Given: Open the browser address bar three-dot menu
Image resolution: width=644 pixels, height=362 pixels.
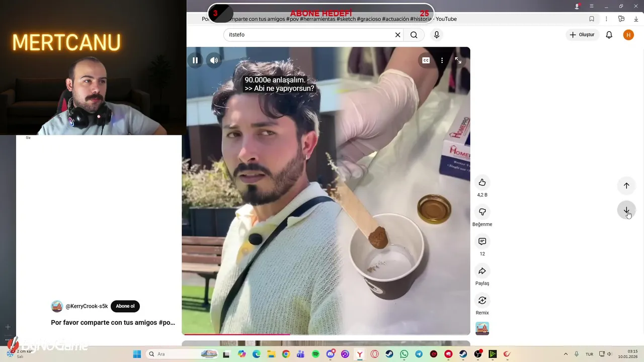Looking at the screenshot, I should (606, 19).
